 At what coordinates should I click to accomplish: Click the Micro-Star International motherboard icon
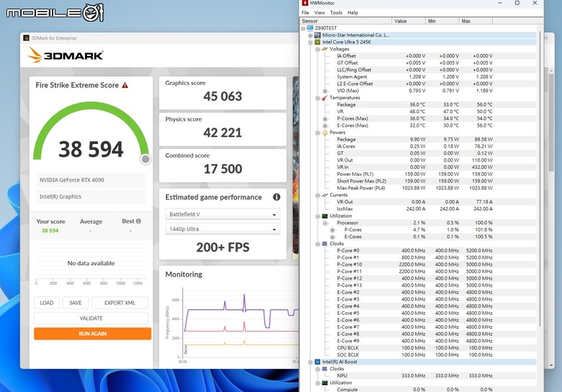click(317, 35)
